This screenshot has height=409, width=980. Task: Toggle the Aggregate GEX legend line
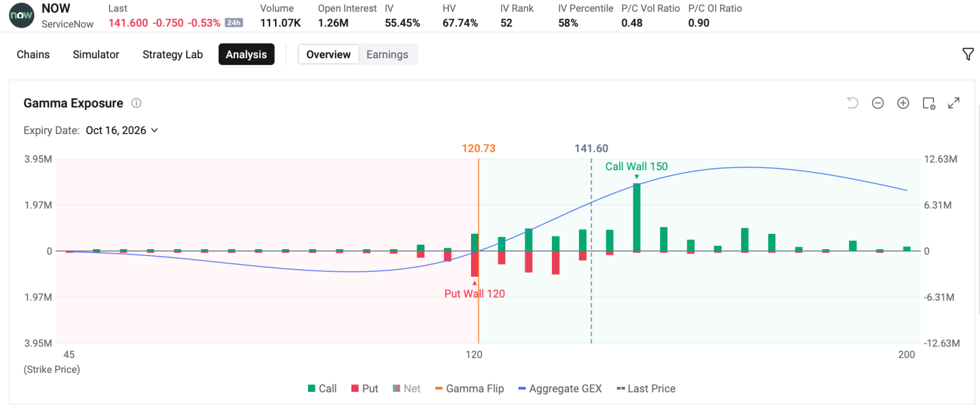pos(560,389)
